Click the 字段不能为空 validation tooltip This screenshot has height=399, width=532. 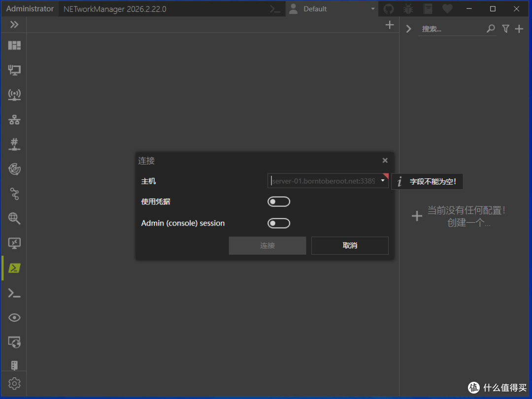click(x=427, y=181)
